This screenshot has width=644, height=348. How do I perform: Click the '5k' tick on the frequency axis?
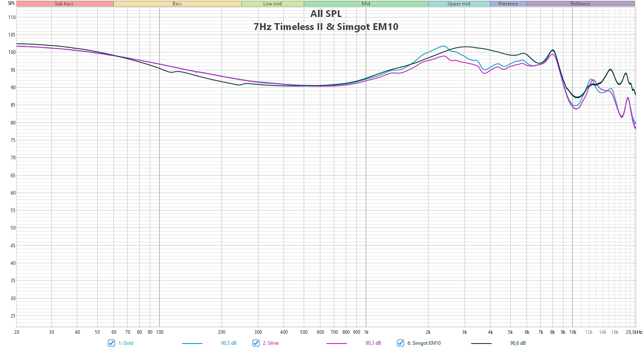click(510, 332)
